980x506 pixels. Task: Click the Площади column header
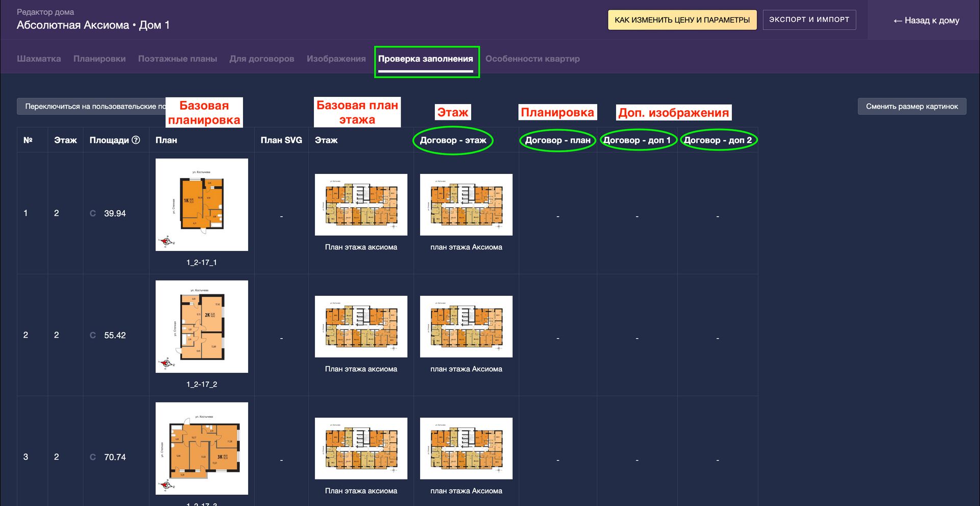(x=109, y=140)
